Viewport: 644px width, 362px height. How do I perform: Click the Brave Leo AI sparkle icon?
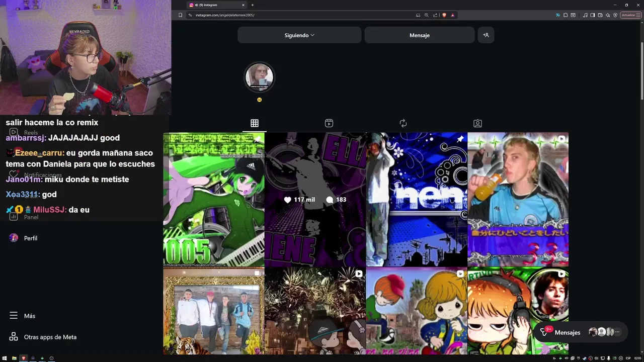(608, 15)
